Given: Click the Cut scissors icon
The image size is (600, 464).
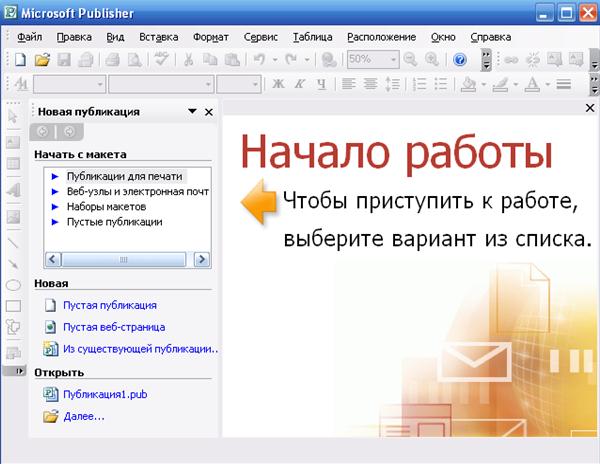Looking at the screenshot, I should [188, 60].
